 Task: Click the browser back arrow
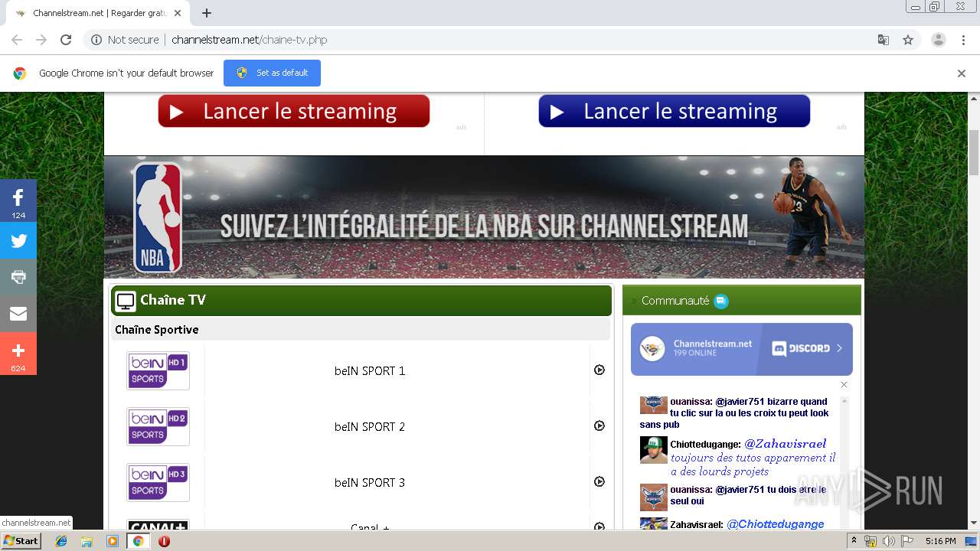[17, 40]
